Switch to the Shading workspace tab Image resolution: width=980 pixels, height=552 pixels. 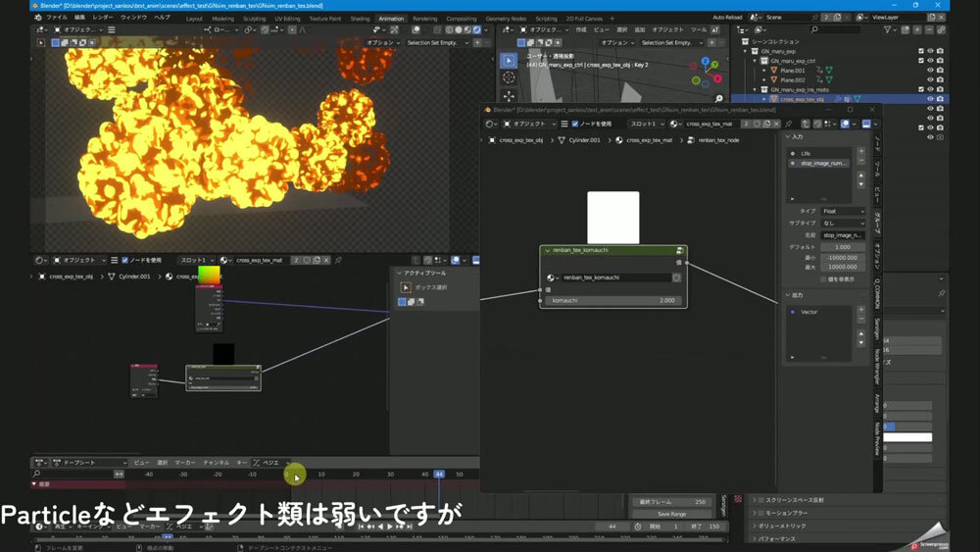[360, 18]
